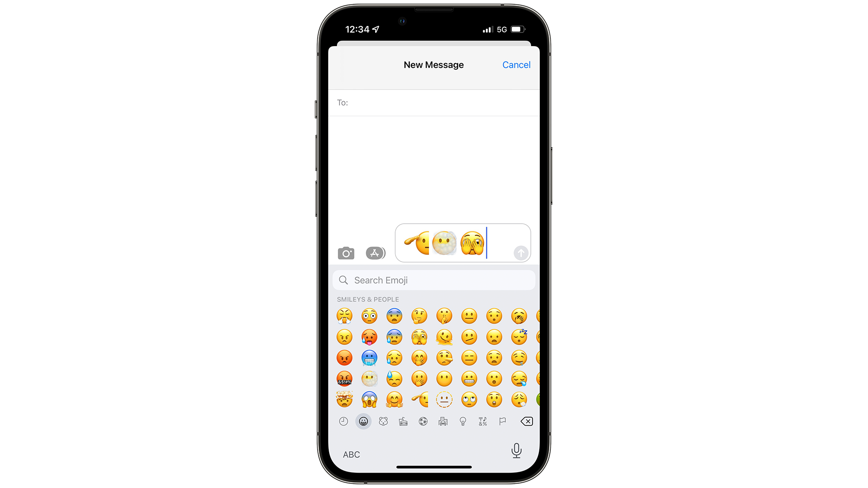Select the objects emoji category tab
868x488 pixels.
(x=462, y=421)
